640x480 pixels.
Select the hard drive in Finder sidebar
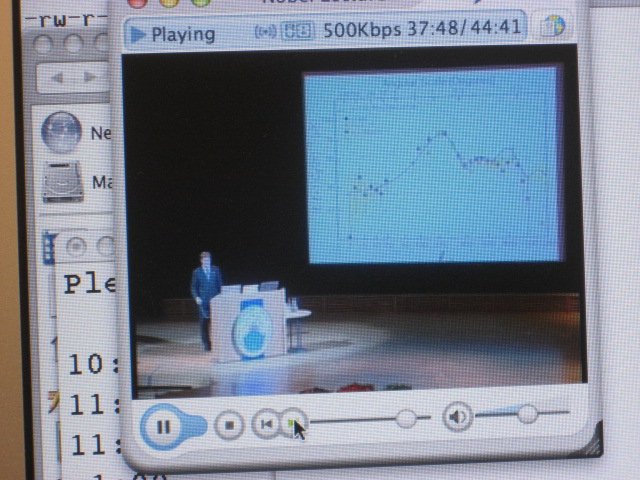60,182
